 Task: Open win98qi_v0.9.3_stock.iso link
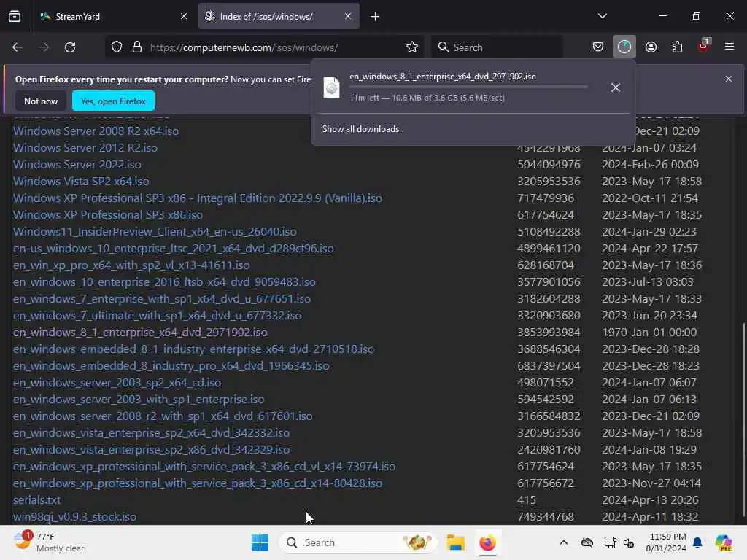point(75,517)
